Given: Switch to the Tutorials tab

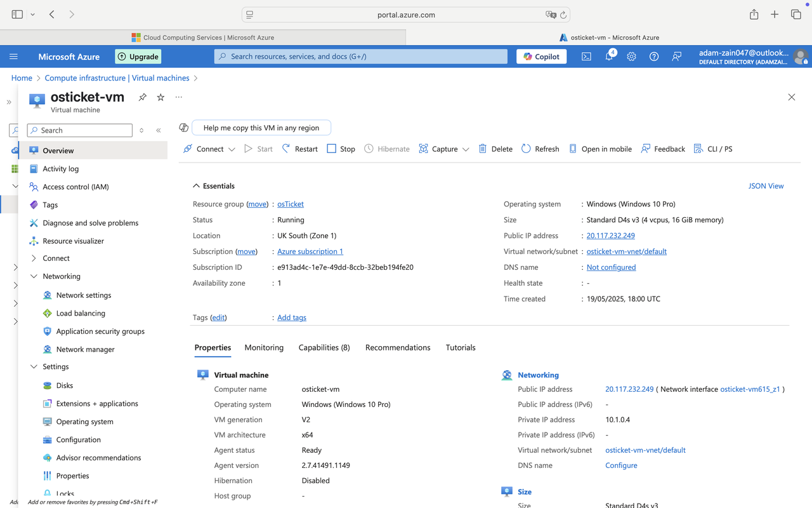Looking at the screenshot, I should point(461,347).
